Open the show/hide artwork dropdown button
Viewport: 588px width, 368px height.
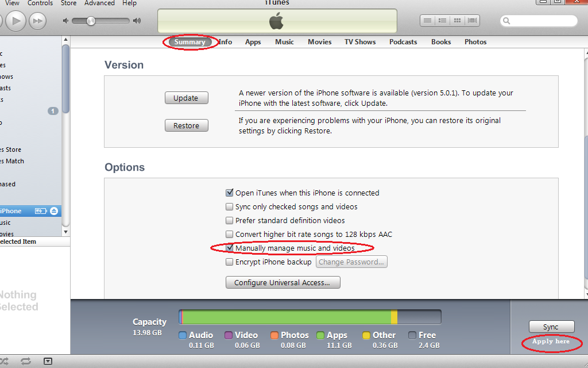coord(48,362)
